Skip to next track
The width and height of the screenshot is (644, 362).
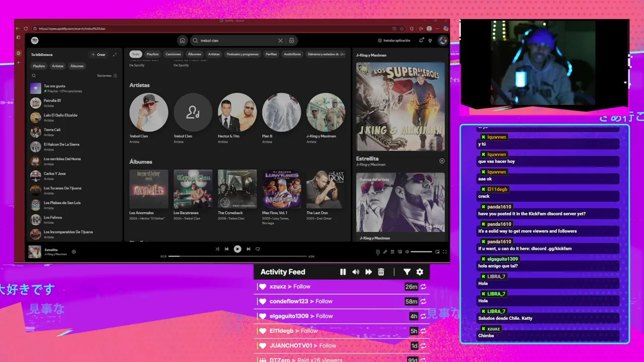point(248,249)
